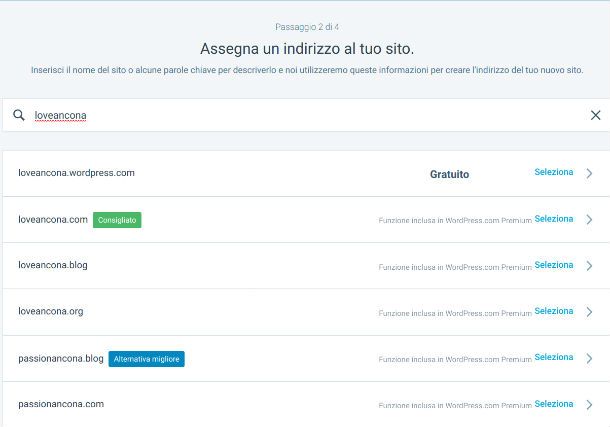Click into the loveancona search field
The height and width of the screenshot is (427, 610).
tap(307, 115)
